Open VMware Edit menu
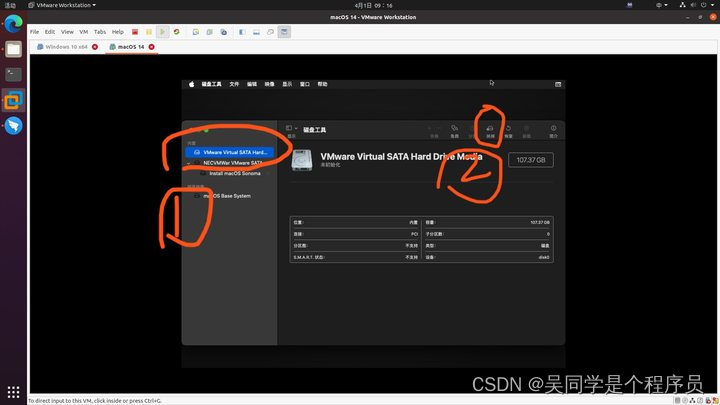The width and height of the screenshot is (720, 405). point(50,32)
